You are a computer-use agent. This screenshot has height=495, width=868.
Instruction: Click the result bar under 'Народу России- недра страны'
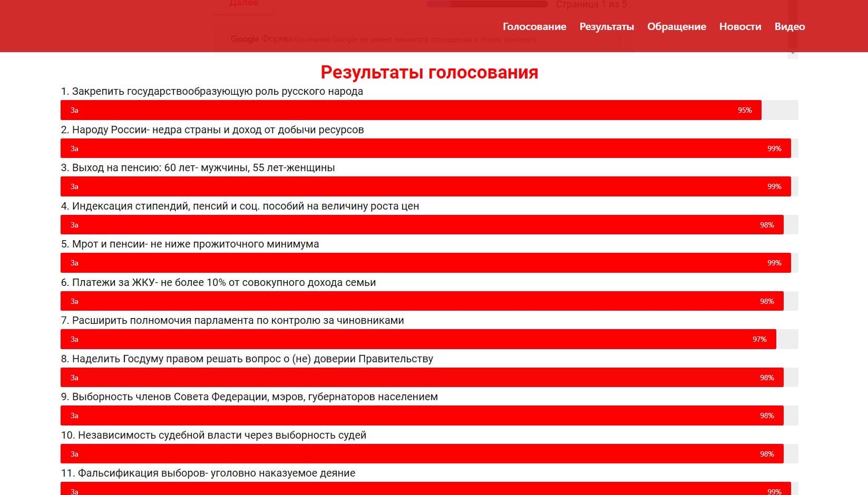click(x=426, y=148)
